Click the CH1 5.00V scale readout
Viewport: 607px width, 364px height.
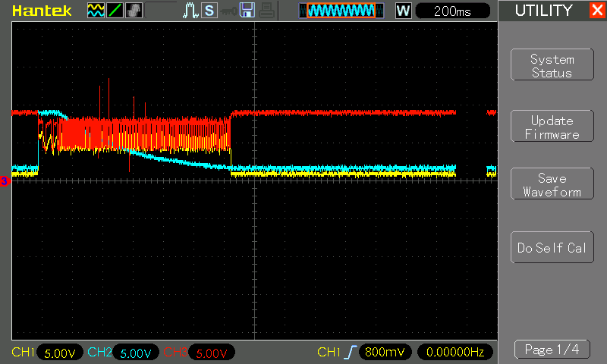(x=59, y=353)
